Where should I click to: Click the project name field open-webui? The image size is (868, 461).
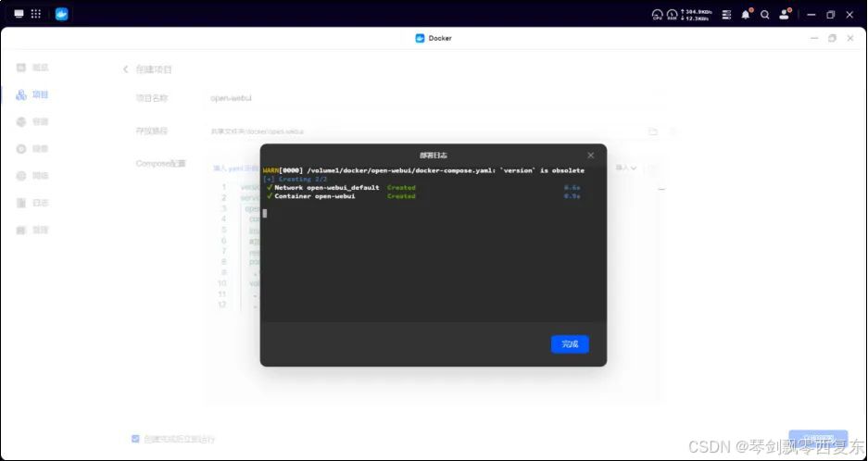(x=434, y=98)
